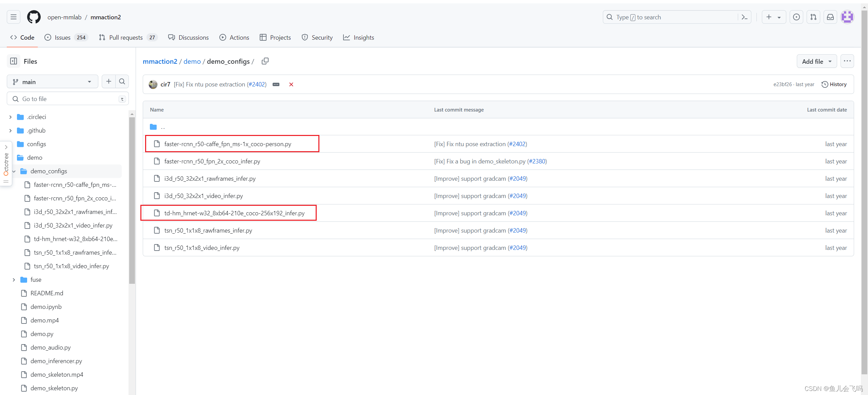The image size is (868, 395).
Task: Open the notifications inbox icon
Action: click(830, 17)
